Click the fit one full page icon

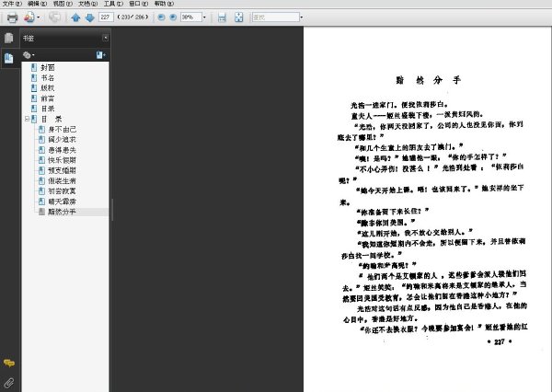pos(238,17)
